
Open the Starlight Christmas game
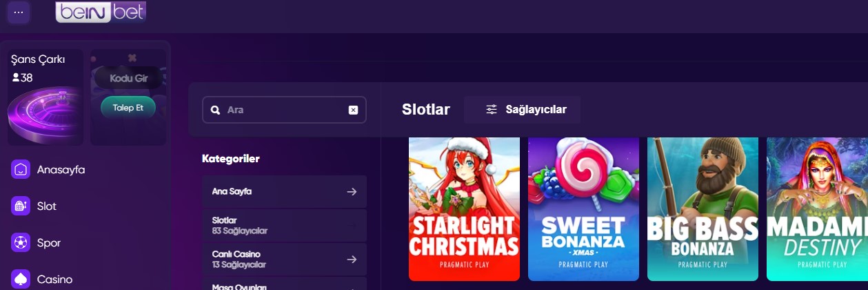click(464, 209)
